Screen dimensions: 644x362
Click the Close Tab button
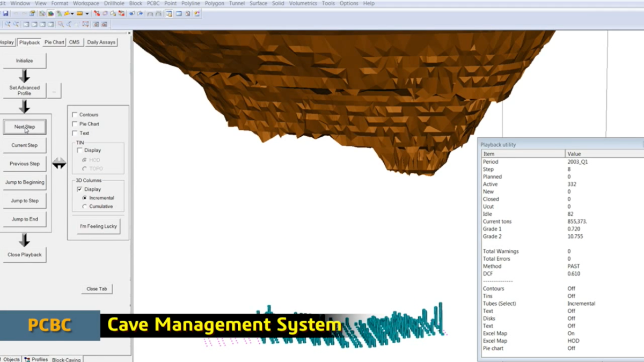coord(97,289)
